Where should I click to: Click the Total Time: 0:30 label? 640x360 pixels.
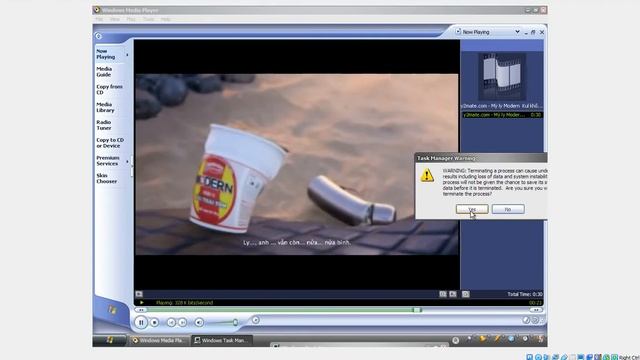[x=525, y=294]
